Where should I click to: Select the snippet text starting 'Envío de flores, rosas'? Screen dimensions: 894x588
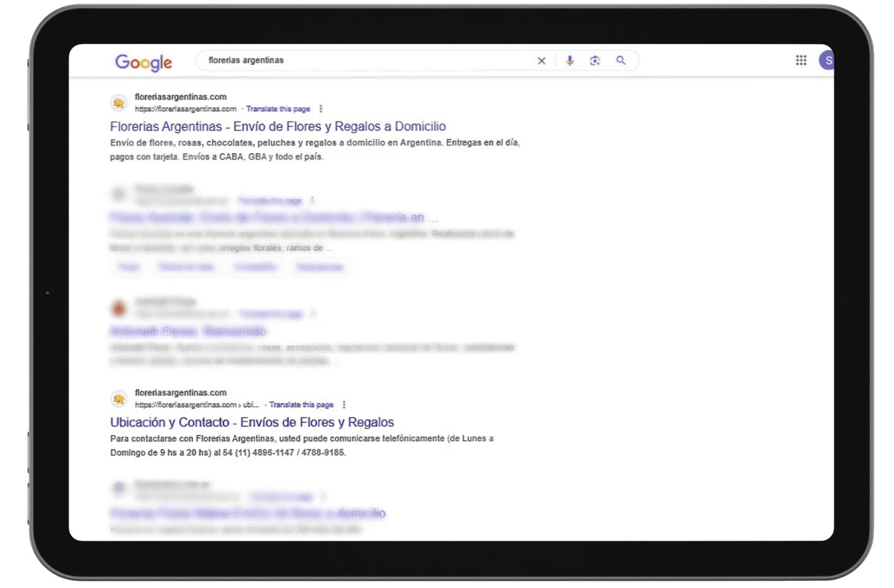[x=315, y=150]
